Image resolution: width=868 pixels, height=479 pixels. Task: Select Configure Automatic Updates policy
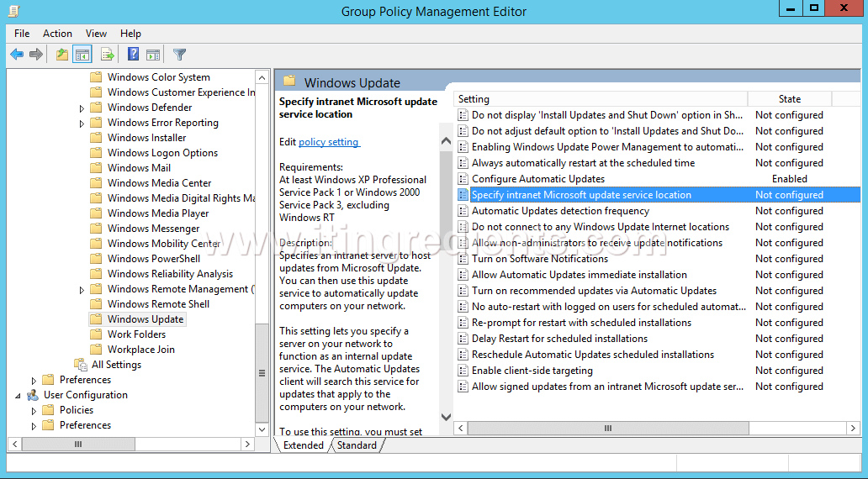(x=538, y=179)
